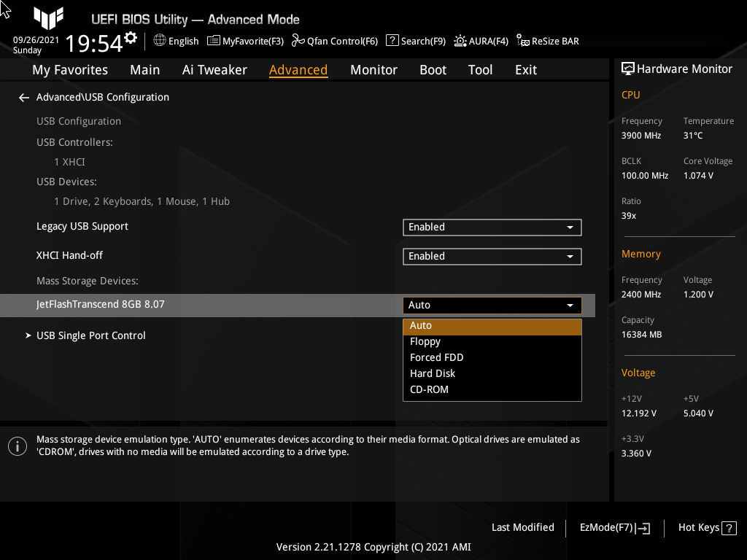Open the Search function
The height and width of the screenshot is (560, 747).
pyautogui.click(x=415, y=42)
